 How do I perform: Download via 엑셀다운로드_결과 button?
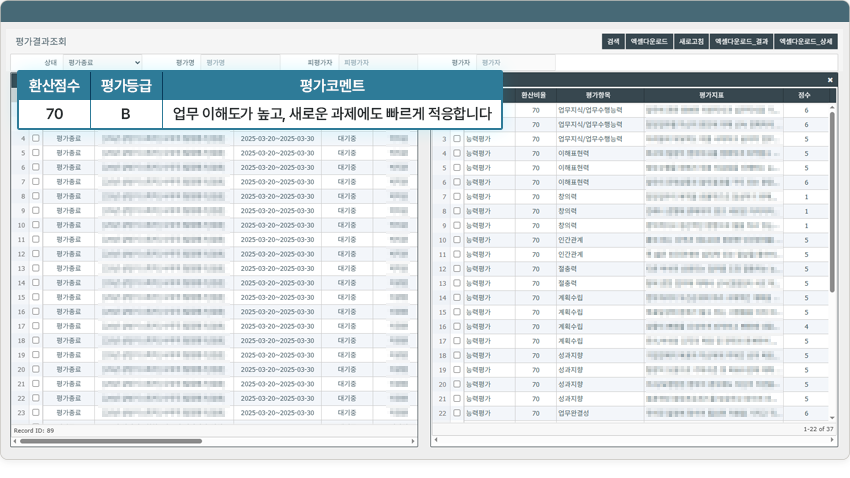click(x=741, y=42)
